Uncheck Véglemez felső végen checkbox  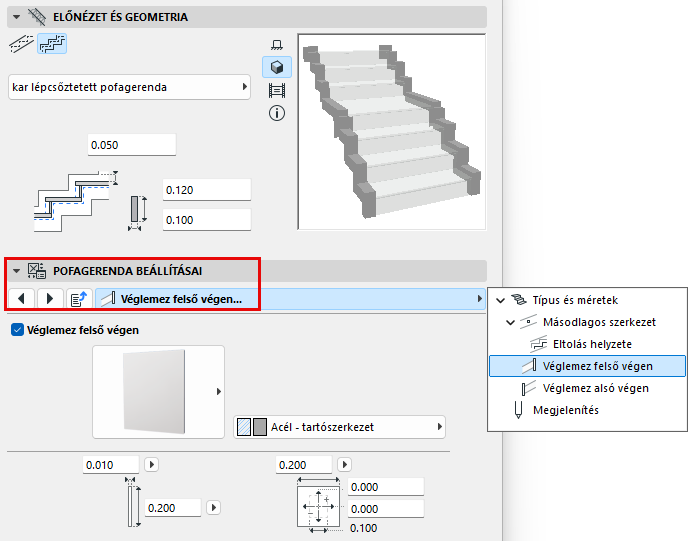coord(17,330)
